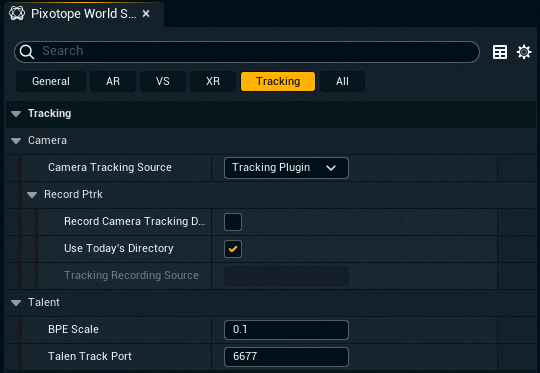Open the property matrix table icon

(x=500, y=52)
